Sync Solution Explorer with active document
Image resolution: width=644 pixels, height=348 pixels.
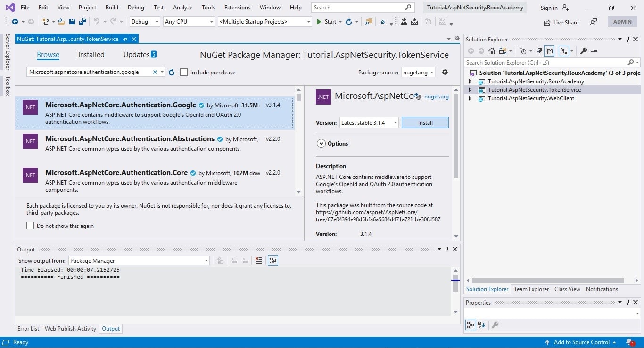(x=501, y=51)
